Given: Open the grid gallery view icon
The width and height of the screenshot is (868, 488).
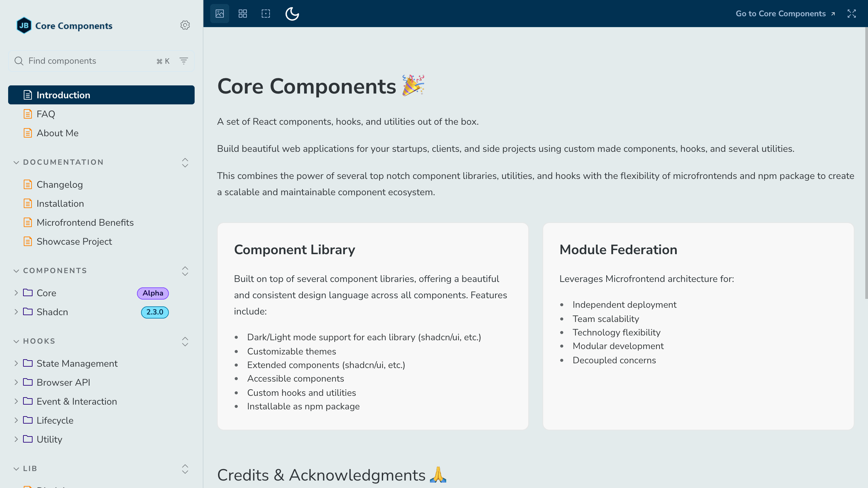Looking at the screenshot, I should pos(242,14).
